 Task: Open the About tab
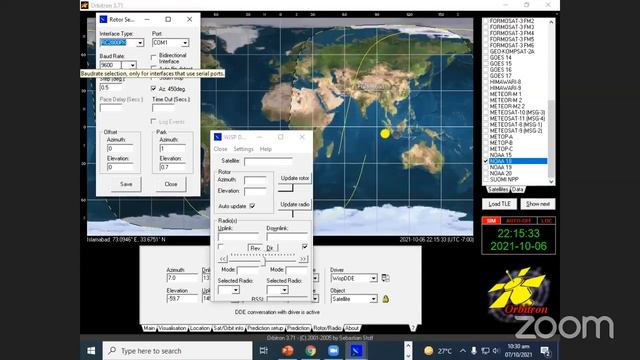click(x=352, y=328)
